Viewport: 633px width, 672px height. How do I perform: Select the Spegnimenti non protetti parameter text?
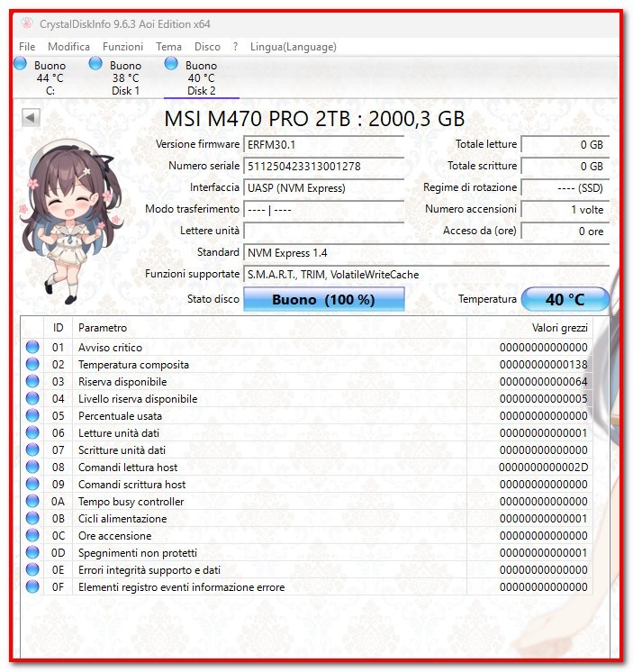[x=138, y=553]
